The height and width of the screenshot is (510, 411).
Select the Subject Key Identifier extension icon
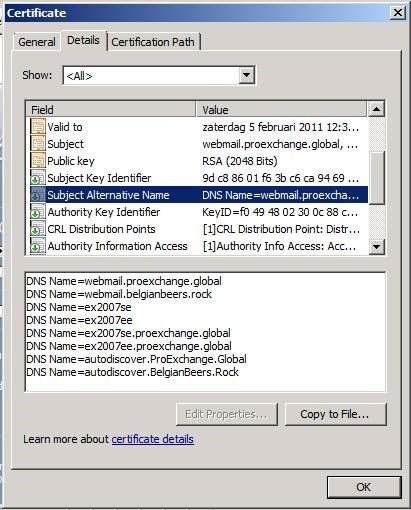click(x=38, y=178)
